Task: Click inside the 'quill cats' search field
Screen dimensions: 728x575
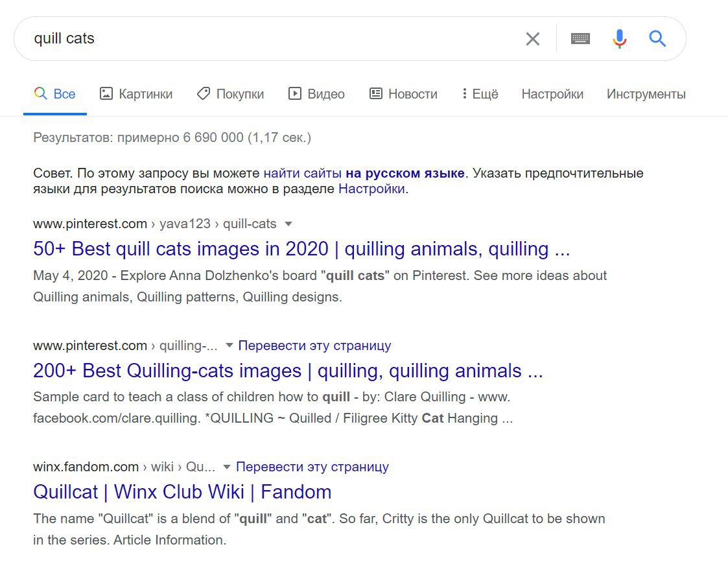Action: 259,39
